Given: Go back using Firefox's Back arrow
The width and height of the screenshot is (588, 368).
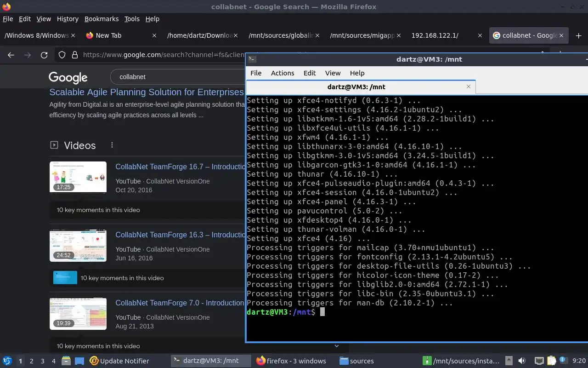Looking at the screenshot, I should point(11,55).
